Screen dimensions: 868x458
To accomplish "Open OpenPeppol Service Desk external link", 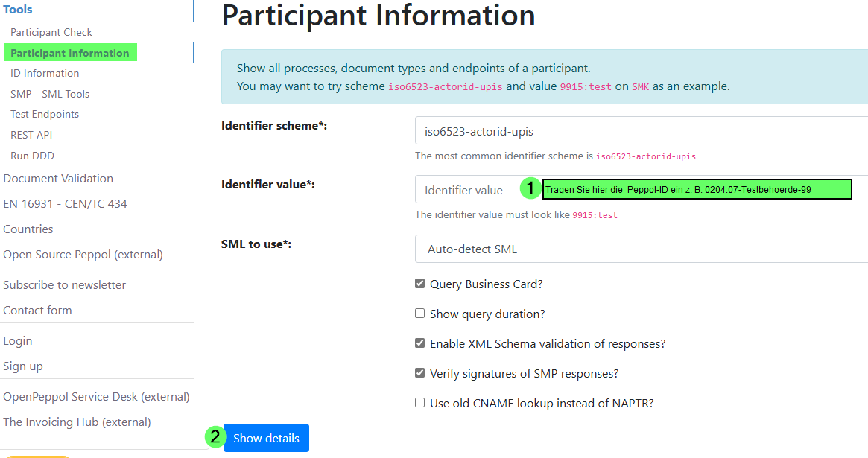I will (96, 396).
